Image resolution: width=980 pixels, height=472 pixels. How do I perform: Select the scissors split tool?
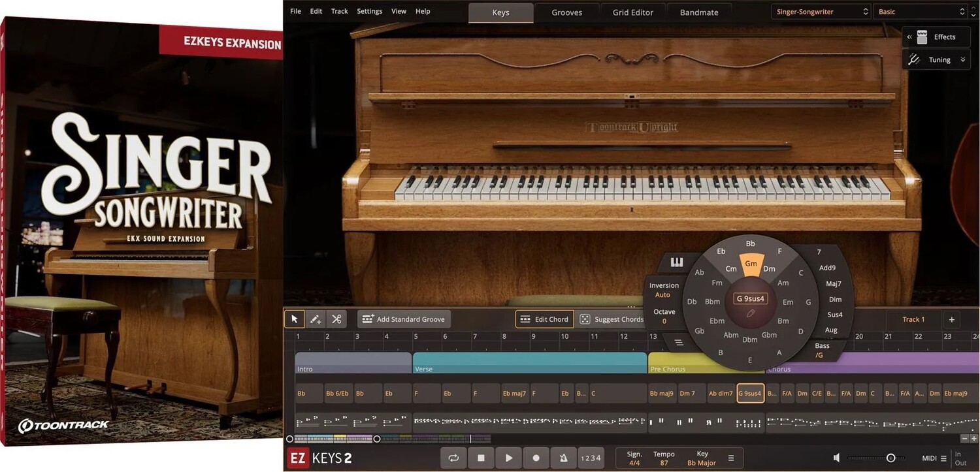click(336, 319)
